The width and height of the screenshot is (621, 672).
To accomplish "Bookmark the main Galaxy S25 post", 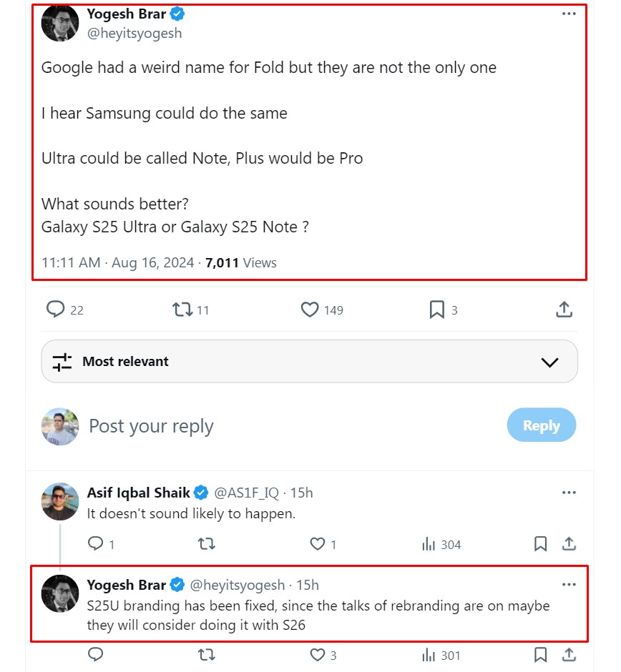I will pyautogui.click(x=436, y=310).
